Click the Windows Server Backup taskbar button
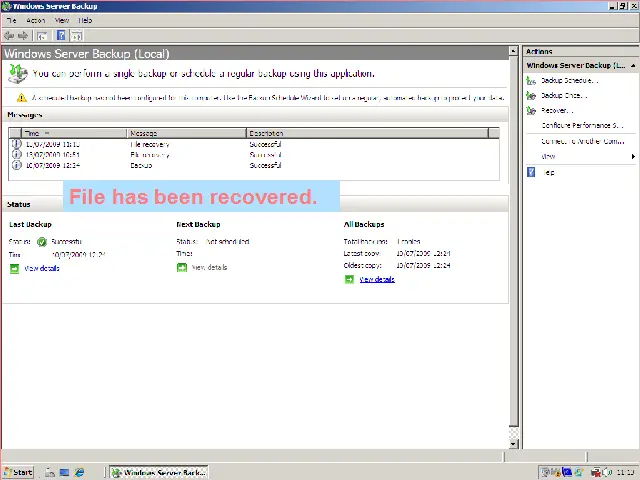The width and height of the screenshot is (640, 480). [159, 472]
